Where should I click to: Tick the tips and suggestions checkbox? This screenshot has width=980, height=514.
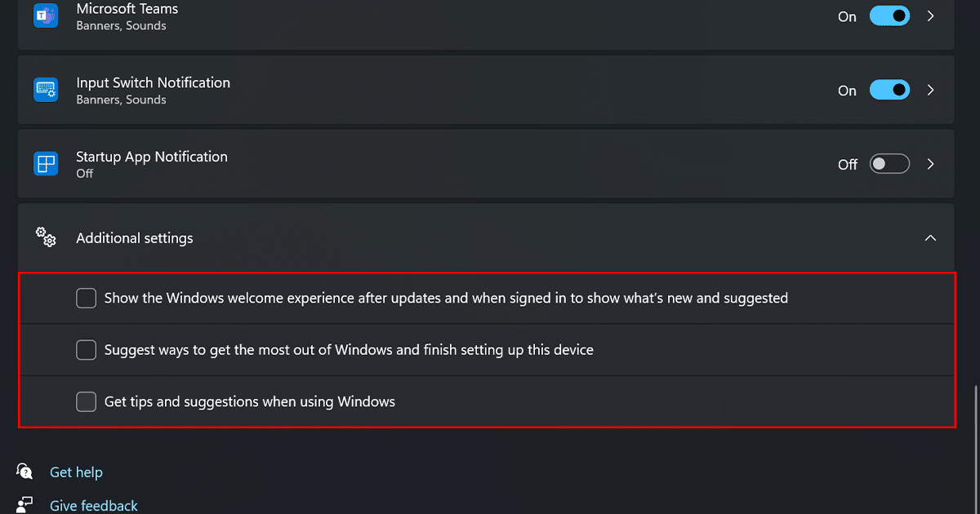click(87, 401)
